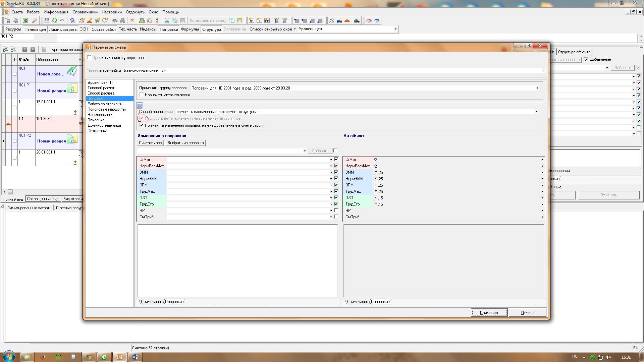Click the printer icon in toolbar
This screenshot has height=362, width=644.
(114, 20)
